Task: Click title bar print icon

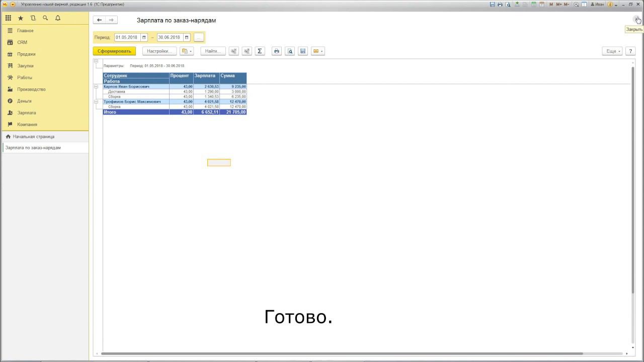Action: coord(500,4)
